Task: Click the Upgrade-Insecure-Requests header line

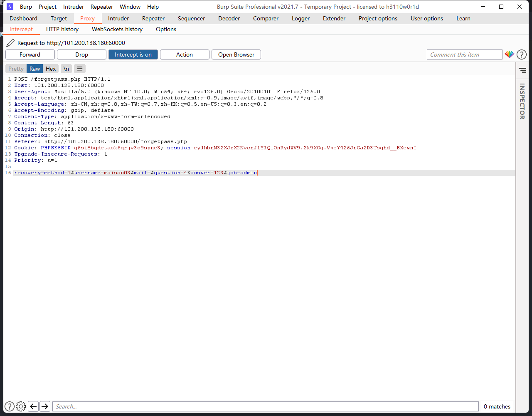Action: coord(61,154)
